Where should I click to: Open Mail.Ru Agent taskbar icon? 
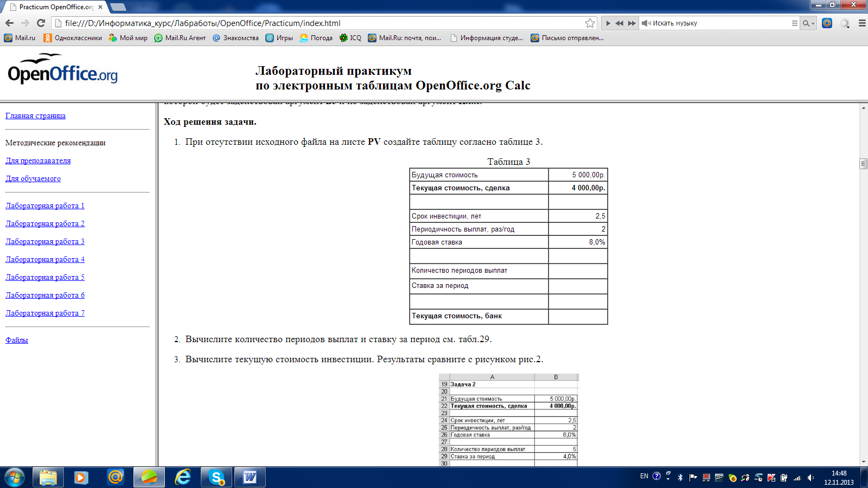[116, 477]
